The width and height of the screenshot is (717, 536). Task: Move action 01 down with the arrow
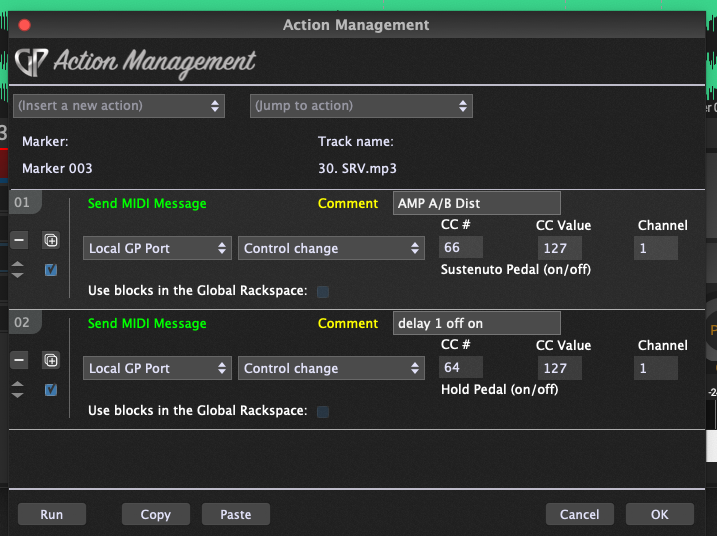pyautogui.click(x=19, y=275)
